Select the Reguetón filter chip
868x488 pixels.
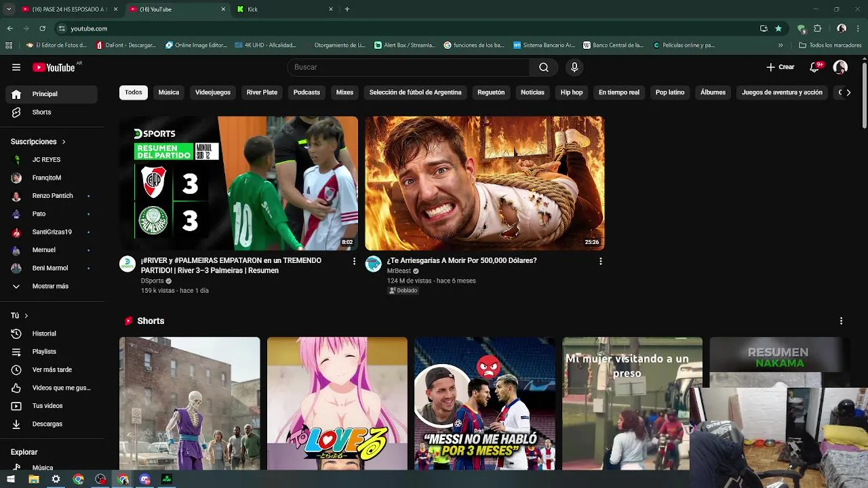[x=491, y=92]
